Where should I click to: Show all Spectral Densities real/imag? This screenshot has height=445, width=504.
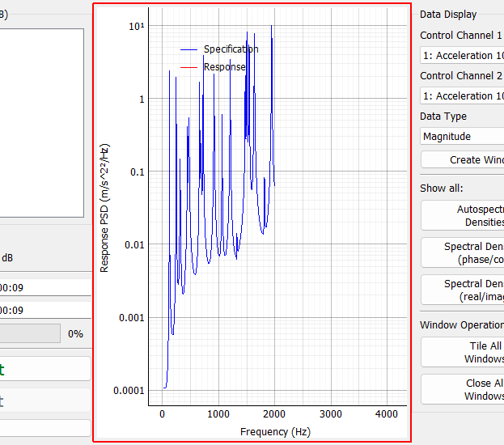463,290
